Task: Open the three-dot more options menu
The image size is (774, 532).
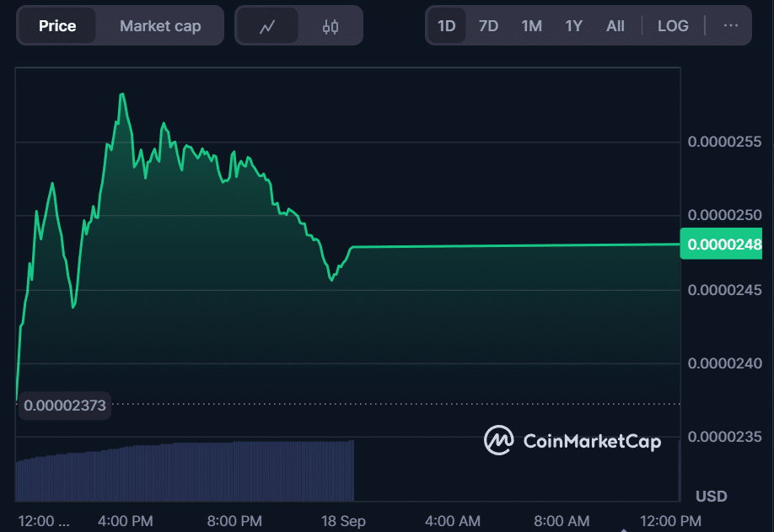Action: click(x=730, y=25)
